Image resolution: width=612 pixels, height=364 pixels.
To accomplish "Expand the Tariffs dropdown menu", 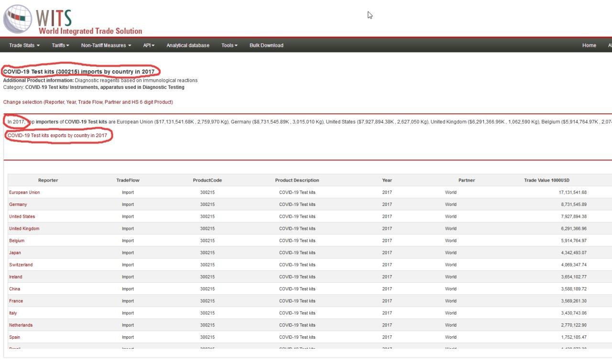I will [60, 45].
